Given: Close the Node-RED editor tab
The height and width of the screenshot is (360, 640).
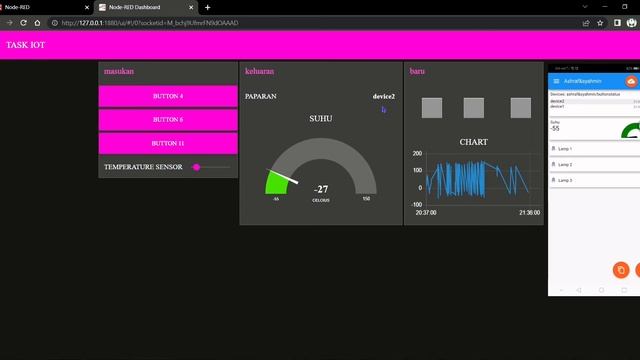Looking at the screenshot, I should 87,7.
